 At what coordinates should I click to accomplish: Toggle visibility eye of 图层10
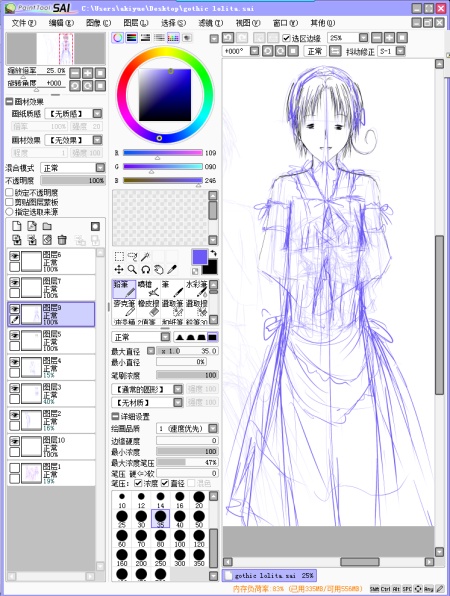point(14,441)
